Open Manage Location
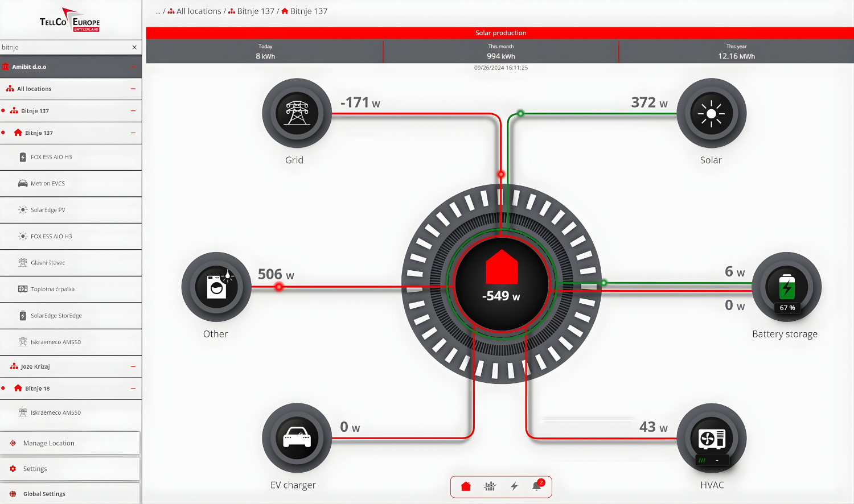Viewport: 854px width, 504px height. pos(70,443)
